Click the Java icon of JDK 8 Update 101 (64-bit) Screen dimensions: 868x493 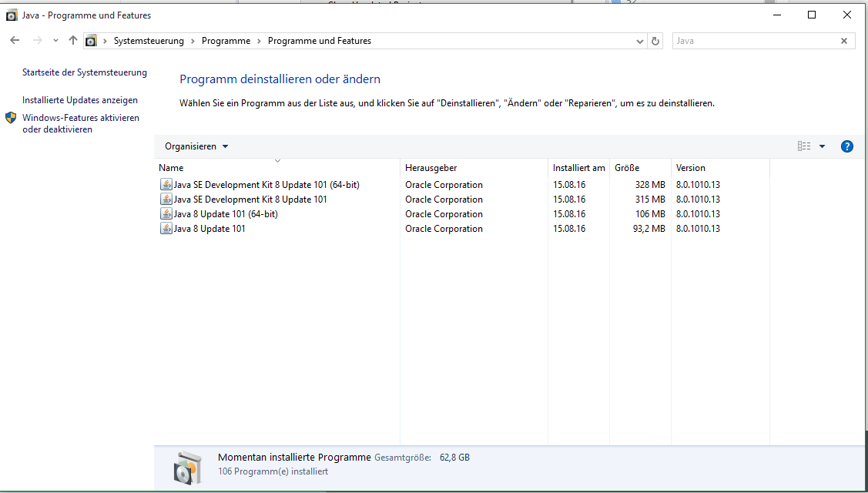pyautogui.click(x=166, y=184)
